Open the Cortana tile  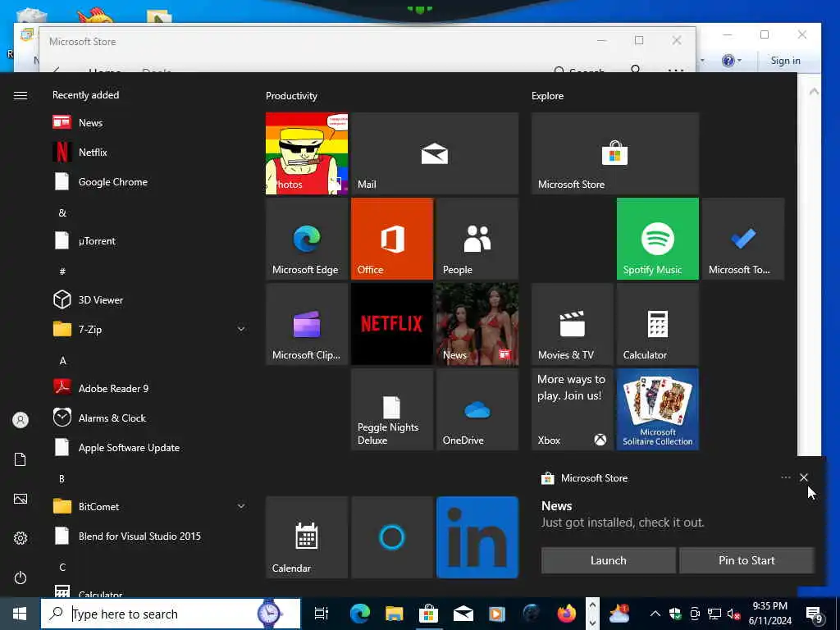(x=391, y=537)
